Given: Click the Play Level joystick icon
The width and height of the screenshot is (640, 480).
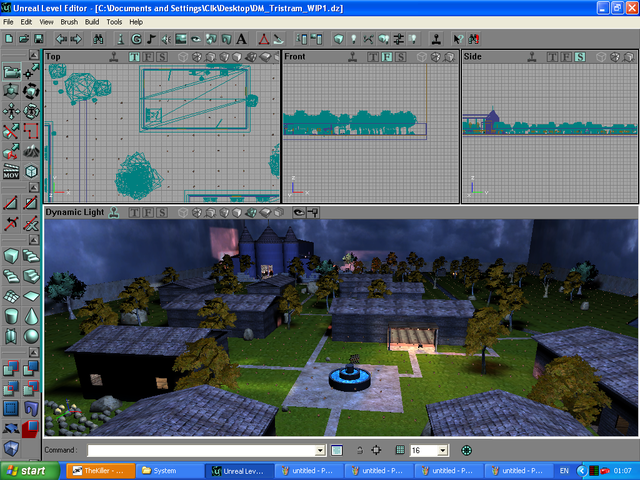Looking at the screenshot, I should 436,39.
